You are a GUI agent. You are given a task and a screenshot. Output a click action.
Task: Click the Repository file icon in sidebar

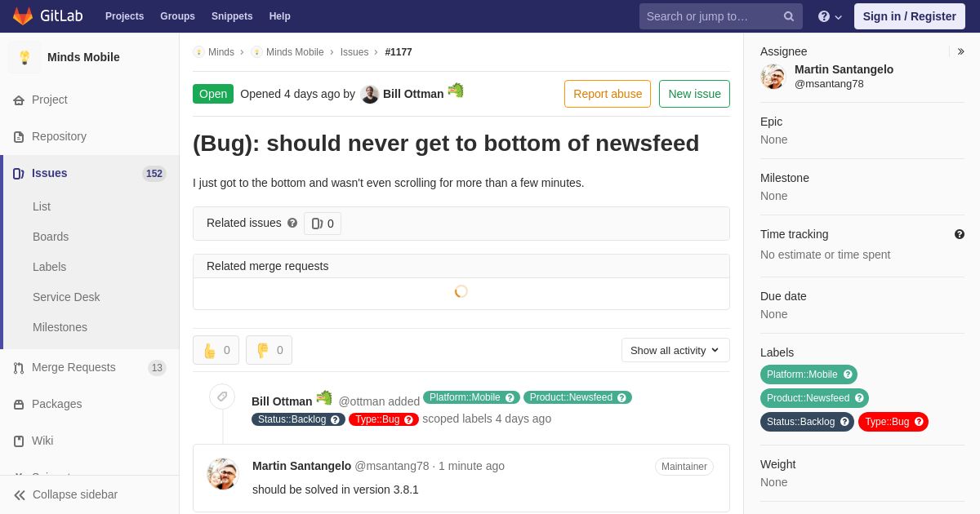click(x=19, y=136)
